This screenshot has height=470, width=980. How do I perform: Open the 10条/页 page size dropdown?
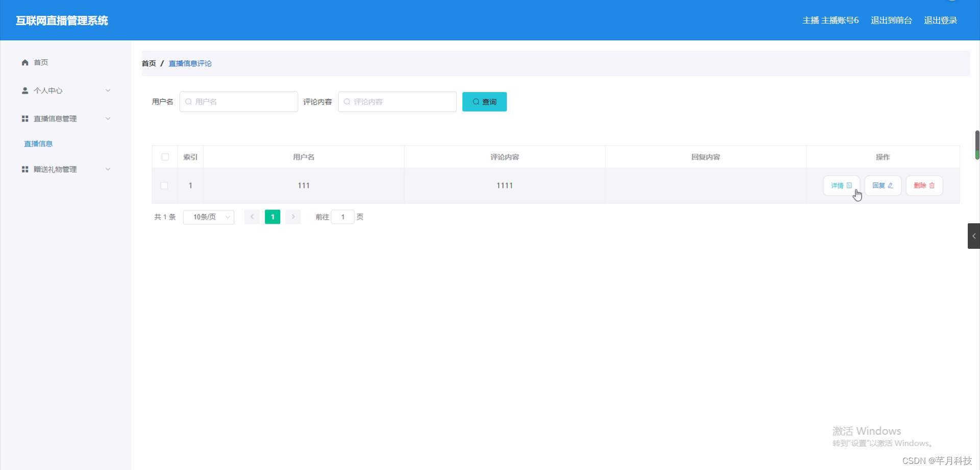[208, 217]
